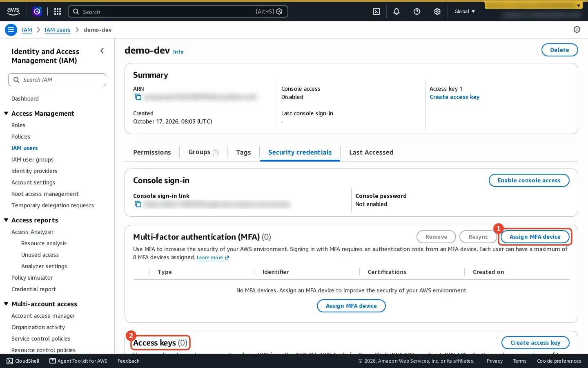Open Policies in the sidebar
The image size is (588, 368).
click(21, 137)
